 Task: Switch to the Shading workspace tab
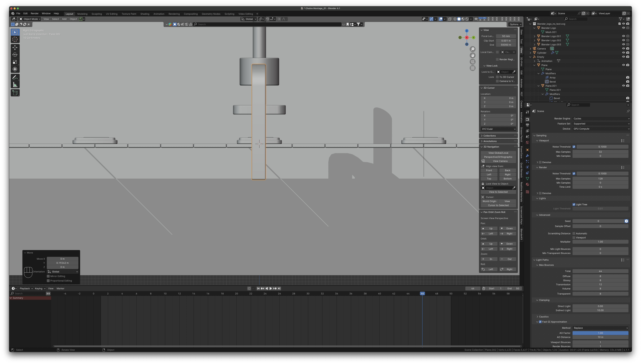[x=145, y=14]
